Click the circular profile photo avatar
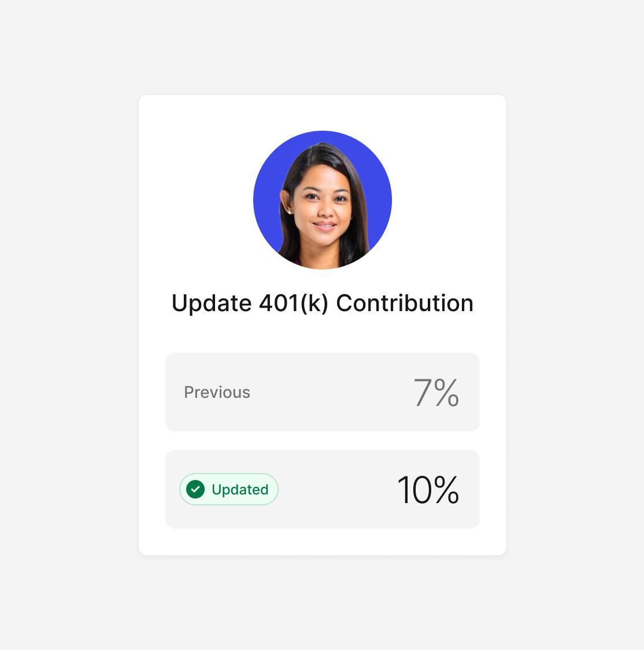This screenshot has width=644, height=650. click(x=323, y=200)
